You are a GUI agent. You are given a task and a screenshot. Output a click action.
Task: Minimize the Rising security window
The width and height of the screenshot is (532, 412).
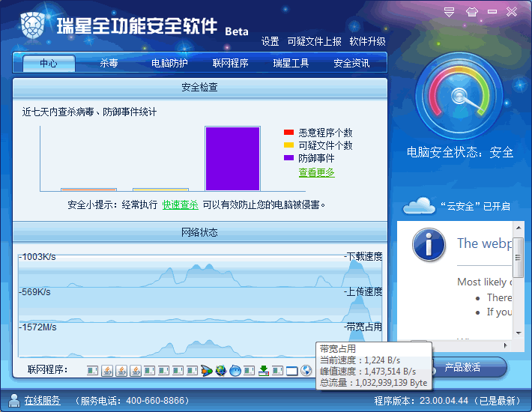point(492,12)
